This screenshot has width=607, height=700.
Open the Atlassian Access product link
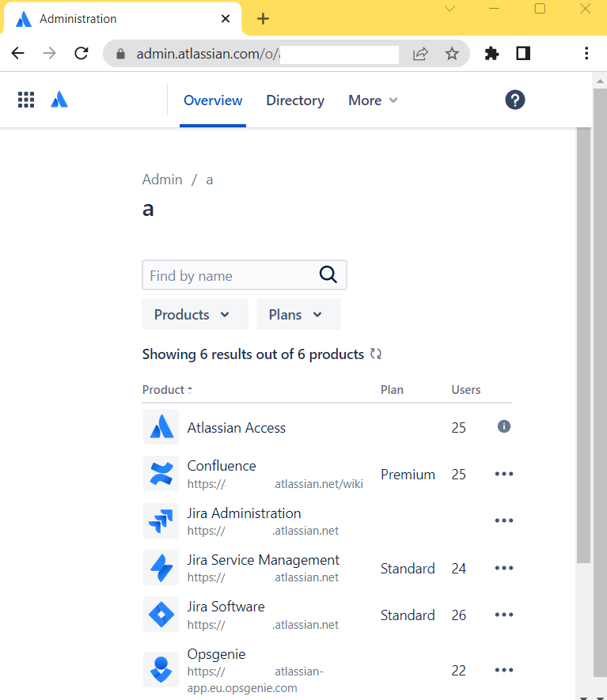(x=237, y=428)
